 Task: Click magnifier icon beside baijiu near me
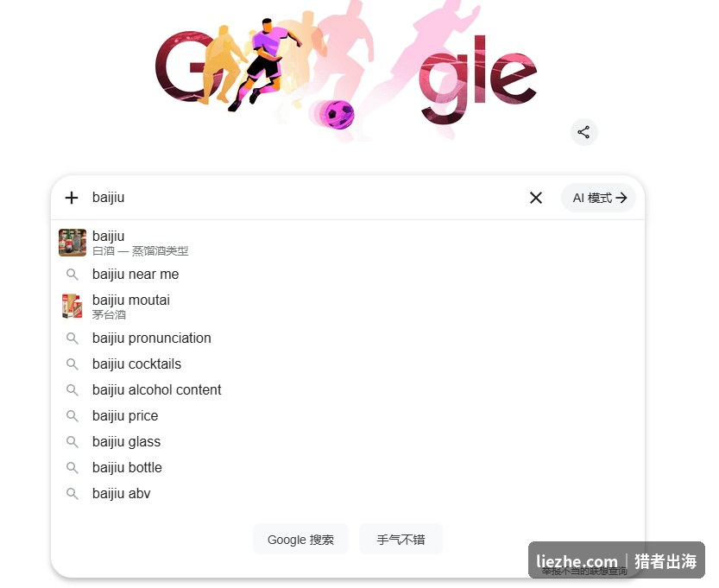point(72,275)
